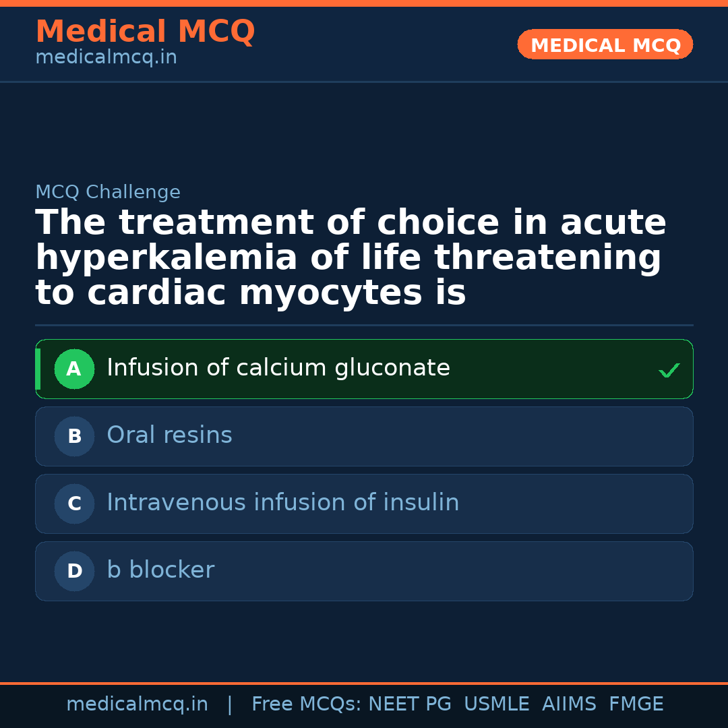Pick 'Intravenous infusion of insulin' answer
The height and width of the screenshot is (728, 728).
[x=282, y=503]
